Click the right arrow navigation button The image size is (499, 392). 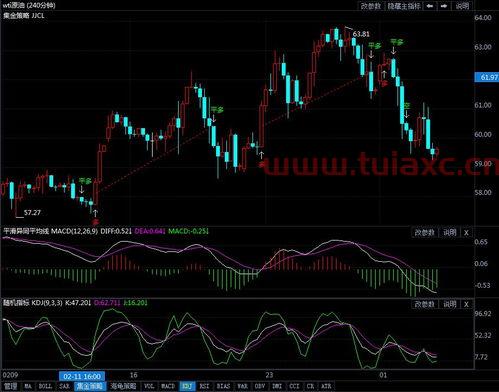pos(444,6)
